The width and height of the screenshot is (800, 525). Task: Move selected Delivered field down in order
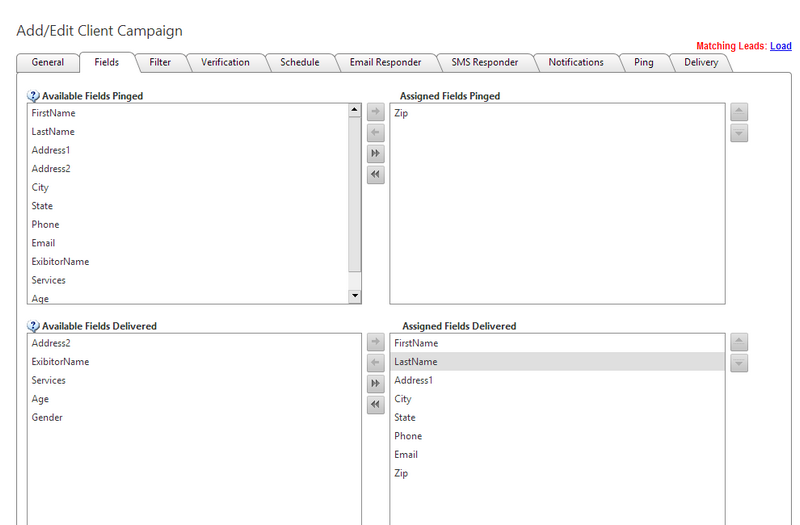(739, 363)
